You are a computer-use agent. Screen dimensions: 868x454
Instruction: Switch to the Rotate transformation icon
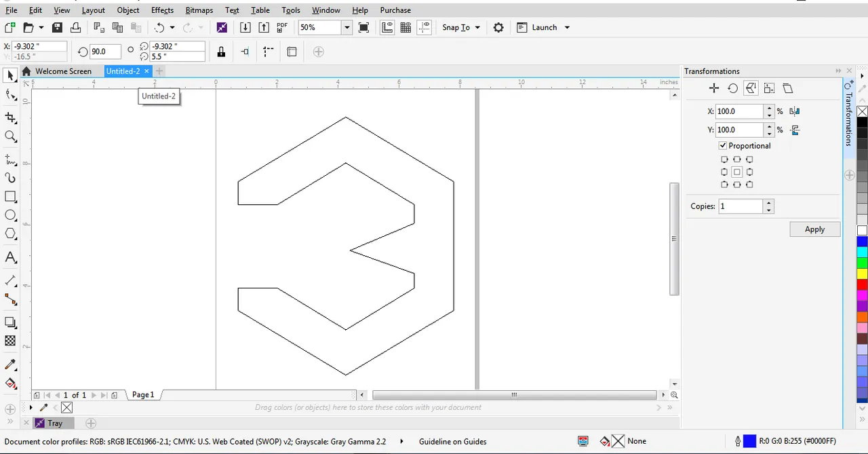(732, 88)
